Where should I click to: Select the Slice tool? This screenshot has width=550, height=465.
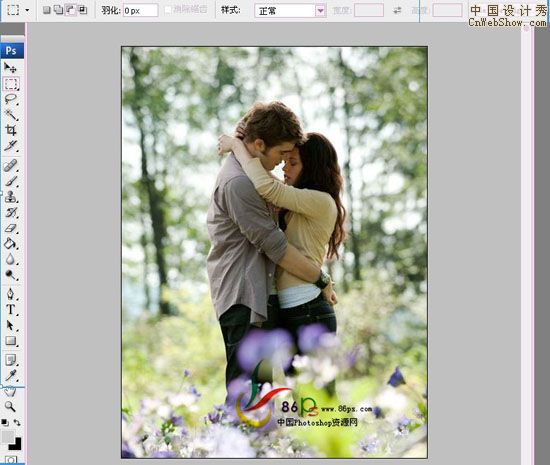click(11, 146)
